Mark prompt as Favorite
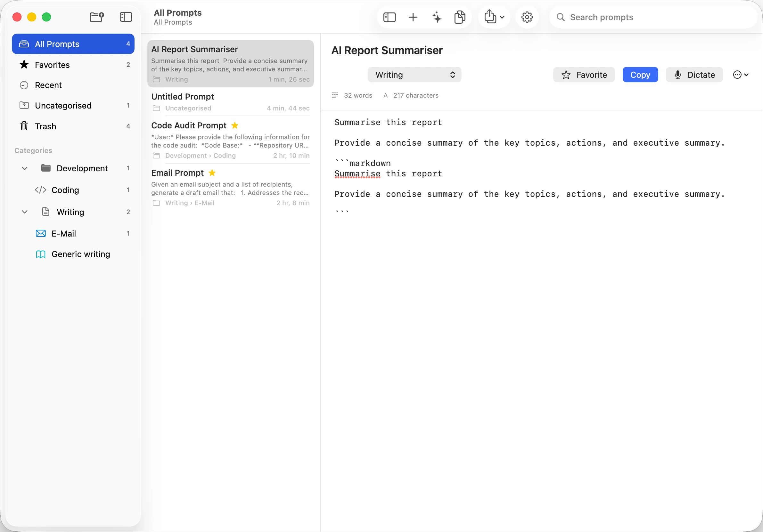This screenshot has width=763, height=532. tap(584, 75)
